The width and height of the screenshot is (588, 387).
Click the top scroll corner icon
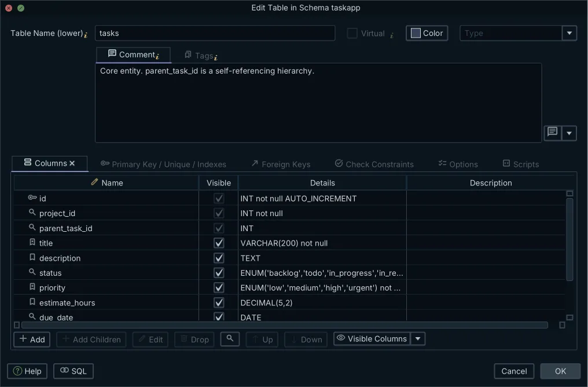(569, 193)
